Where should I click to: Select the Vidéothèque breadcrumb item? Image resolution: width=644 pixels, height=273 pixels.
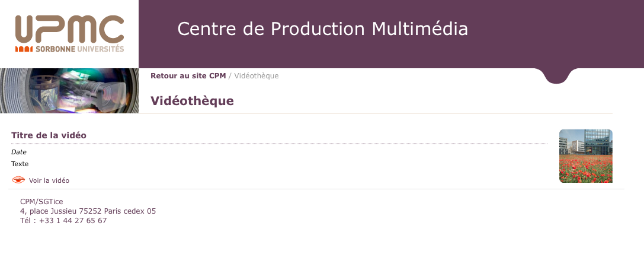257,75
